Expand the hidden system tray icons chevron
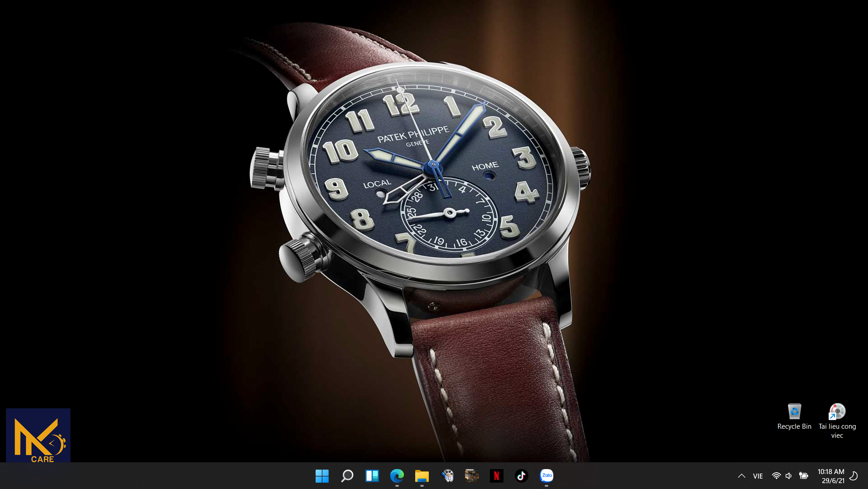Image resolution: width=868 pixels, height=489 pixels. (741, 476)
